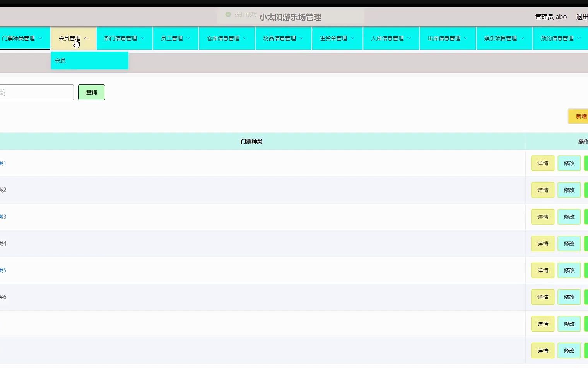Expand the 物品信息管理 chevron arrow
Screen dimensions: 588x368
[x=301, y=38]
